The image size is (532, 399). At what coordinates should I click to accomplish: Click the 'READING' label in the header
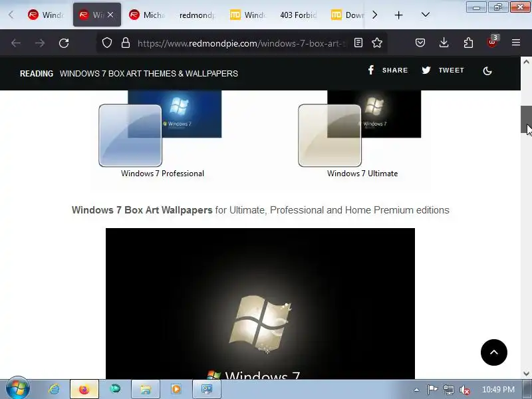click(x=37, y=74)
